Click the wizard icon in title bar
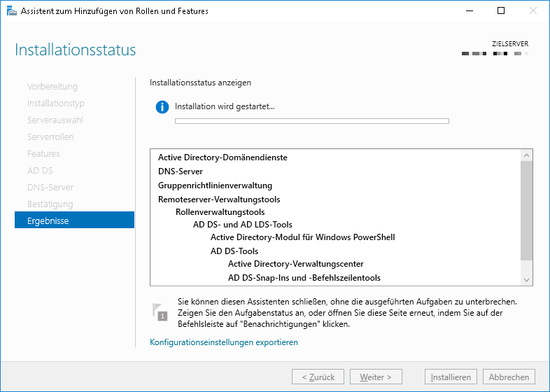 click(x=11, y=11)
